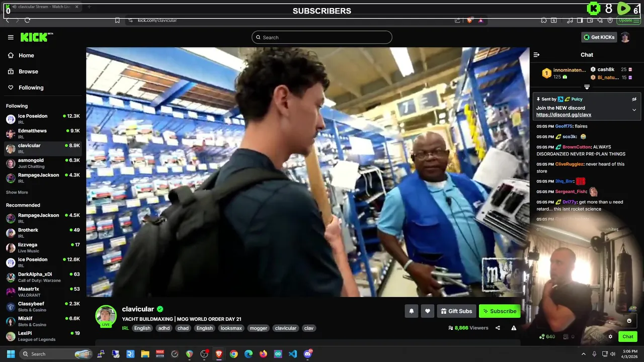Screen dimensions: 644x362
Task: Open lizzvega recommended channel
Action: (43, 248)
